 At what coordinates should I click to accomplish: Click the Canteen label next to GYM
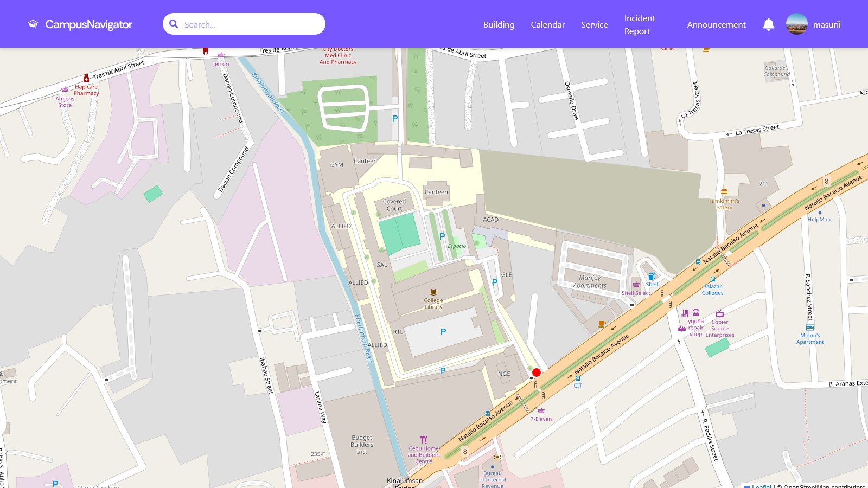coord(365,161)
